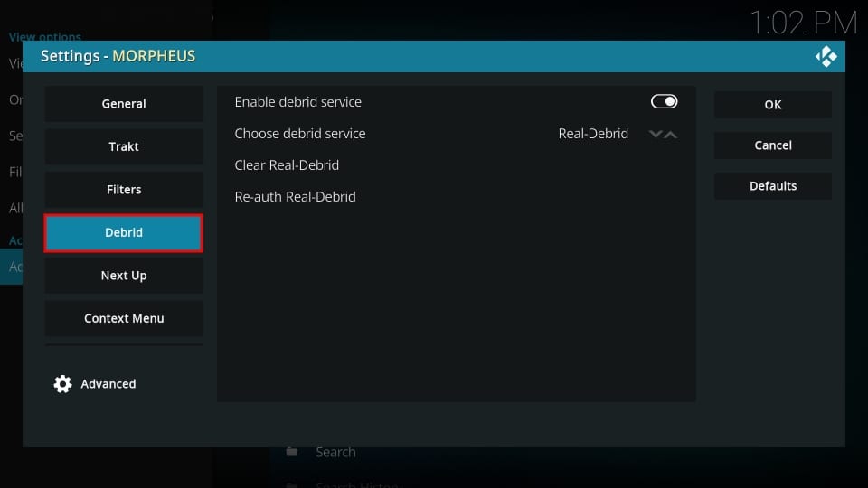Click the down arrow for debrid service
The width and height of the screenshot is (868, 488).
point(656,134)
